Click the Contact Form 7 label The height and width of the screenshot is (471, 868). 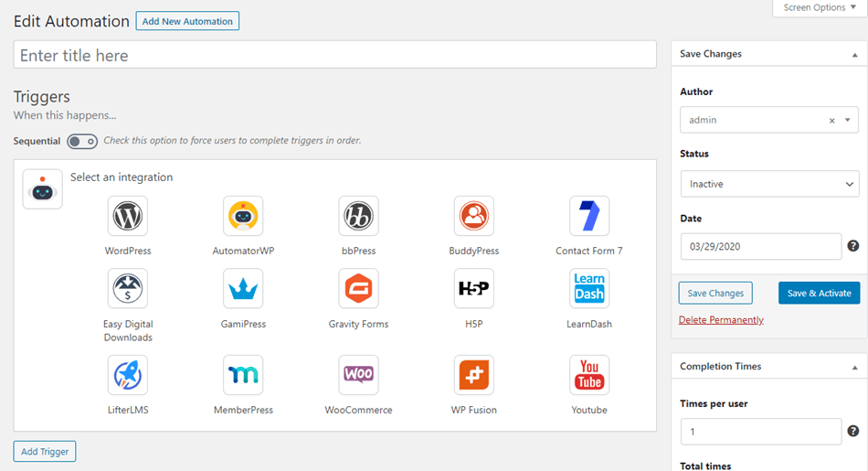tap(589, 251)
